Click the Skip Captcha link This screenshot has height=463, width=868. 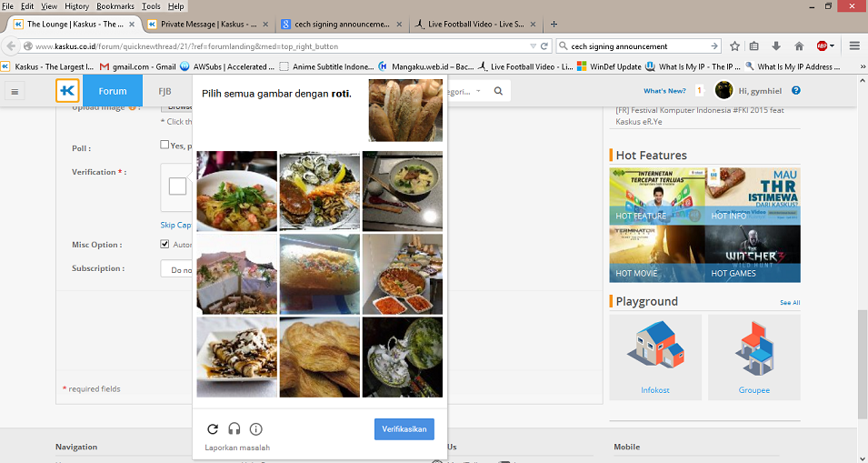[176, 225]
